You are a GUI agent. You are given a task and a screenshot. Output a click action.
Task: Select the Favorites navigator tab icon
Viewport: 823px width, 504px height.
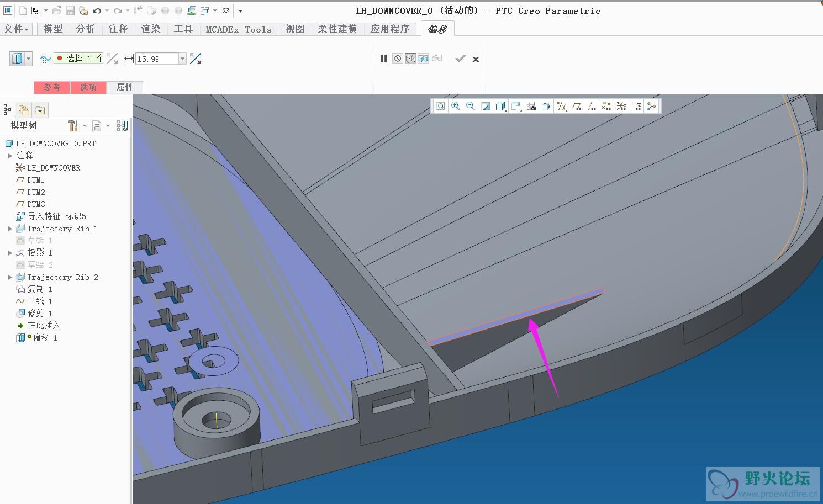click(40, 110)
